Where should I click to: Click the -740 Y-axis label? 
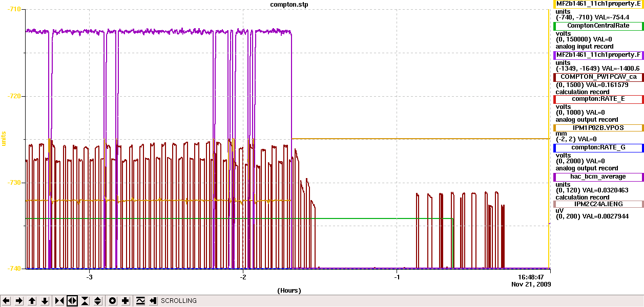(x=14, y=268)
